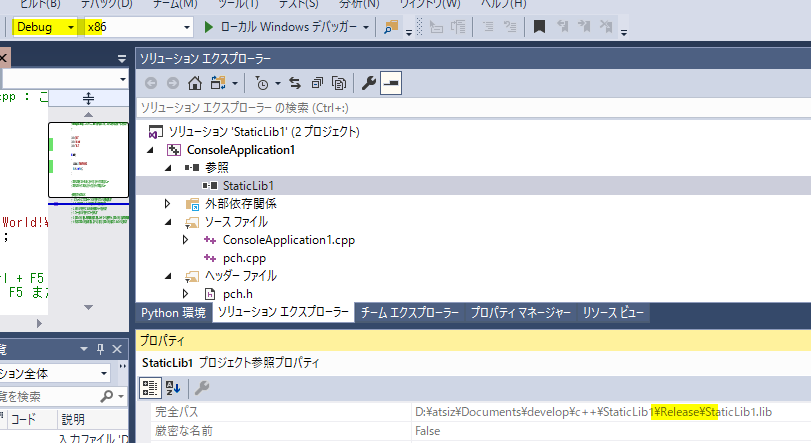
Task: Click the collapse all icon
Action: pos(317,83)
